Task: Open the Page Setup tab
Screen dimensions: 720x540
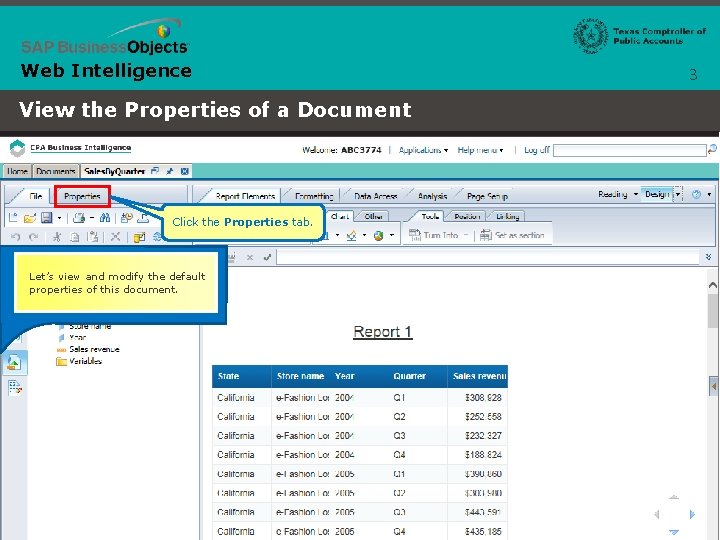Action: (487, 196)
